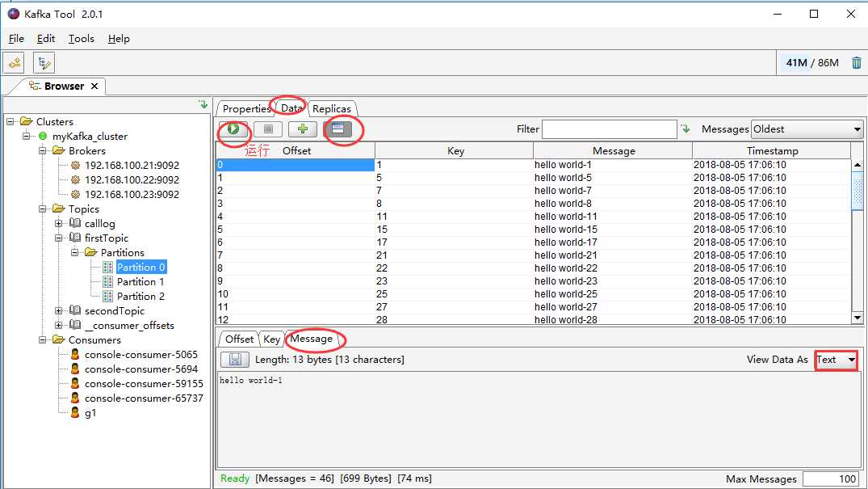Viewport: 868px width, 489px height.
Task: Click the message table scrollbar down arrow
Action: [857, 318]
